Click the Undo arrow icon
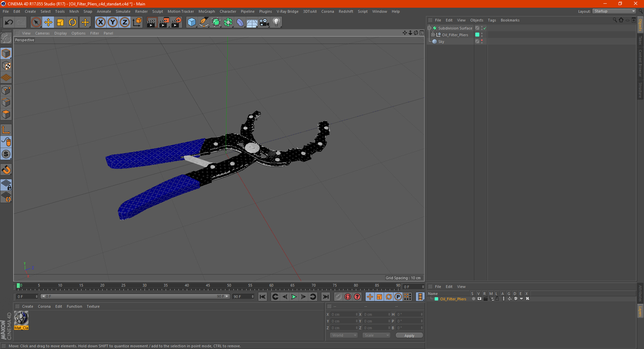The image size is (644, 349). tap(9, 22)
